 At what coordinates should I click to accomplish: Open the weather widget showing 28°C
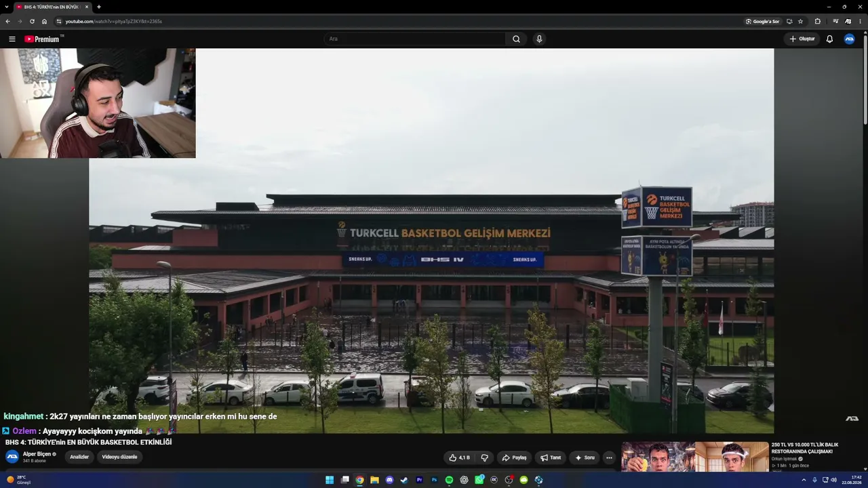pos(19,480)
